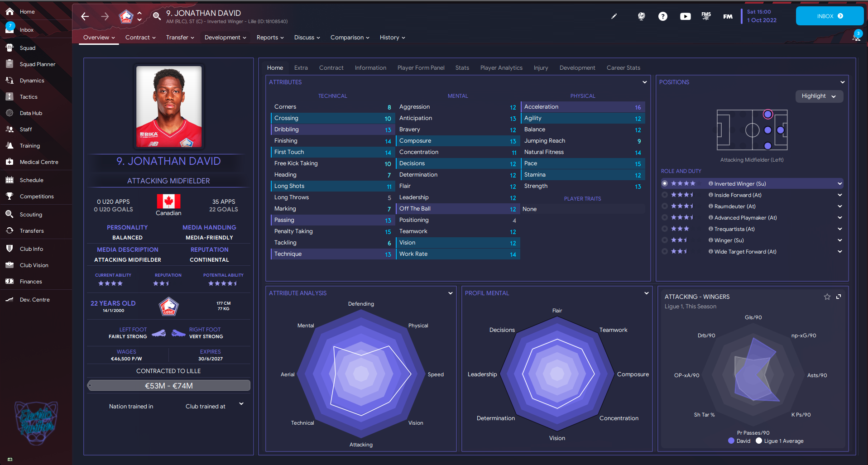The image size is (868, 465).
Task: Open Squad Planner sidebar icon
Action: coord(10,64)
